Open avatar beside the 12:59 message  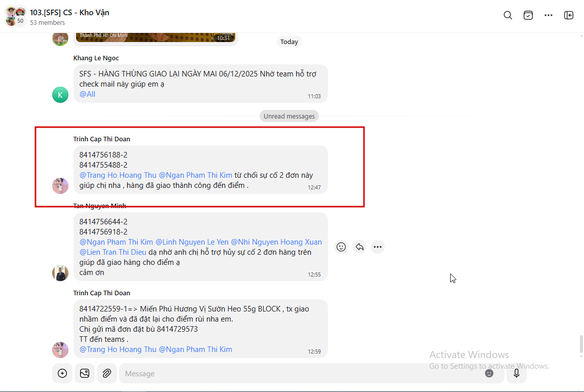pyautogui.click(x=60, y=350)
